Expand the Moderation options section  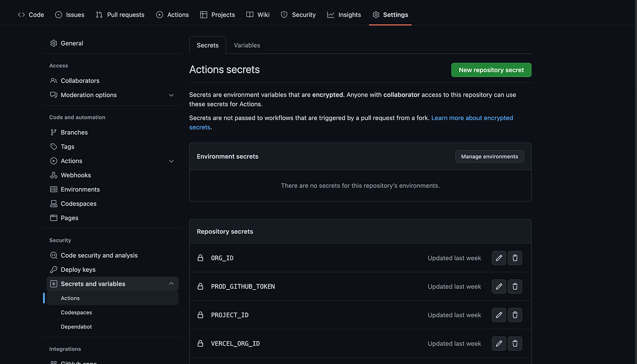171,94
